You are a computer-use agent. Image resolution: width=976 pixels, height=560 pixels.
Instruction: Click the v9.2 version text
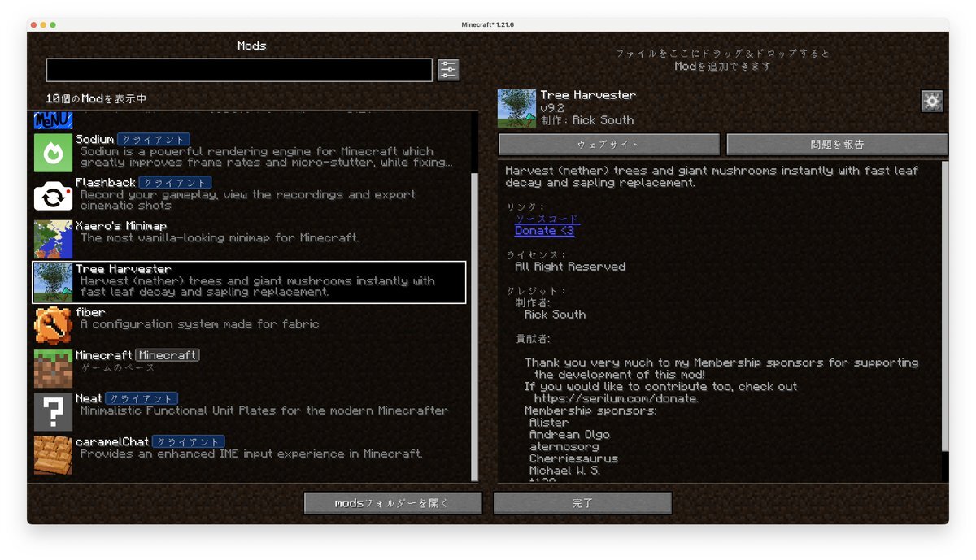553,107
